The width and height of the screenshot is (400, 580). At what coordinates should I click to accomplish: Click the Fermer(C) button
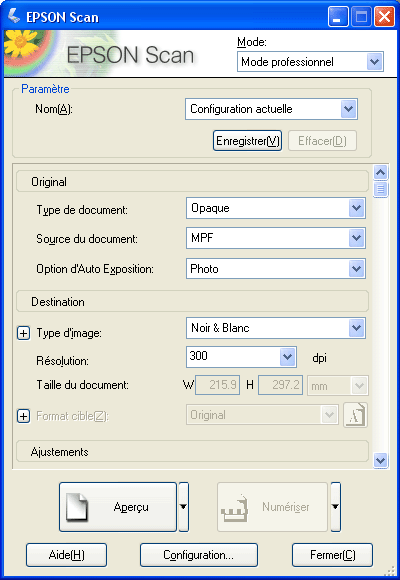[x=332, y=555]
